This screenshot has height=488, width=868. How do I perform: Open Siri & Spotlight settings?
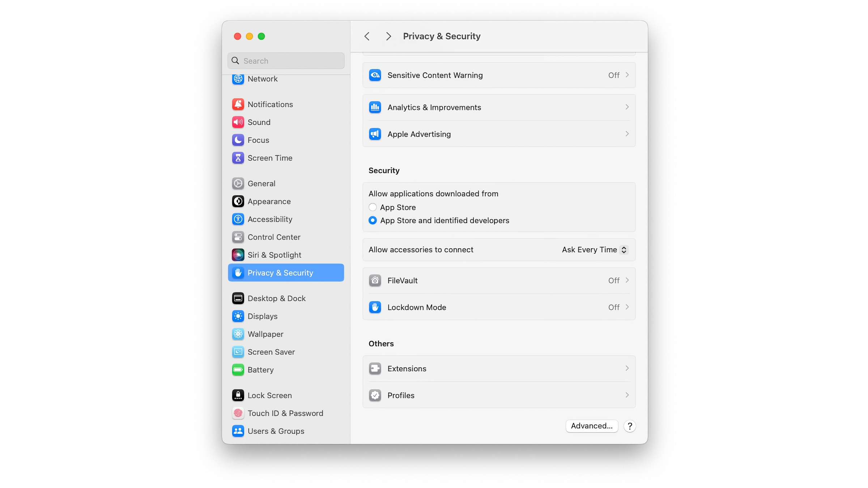275,255
